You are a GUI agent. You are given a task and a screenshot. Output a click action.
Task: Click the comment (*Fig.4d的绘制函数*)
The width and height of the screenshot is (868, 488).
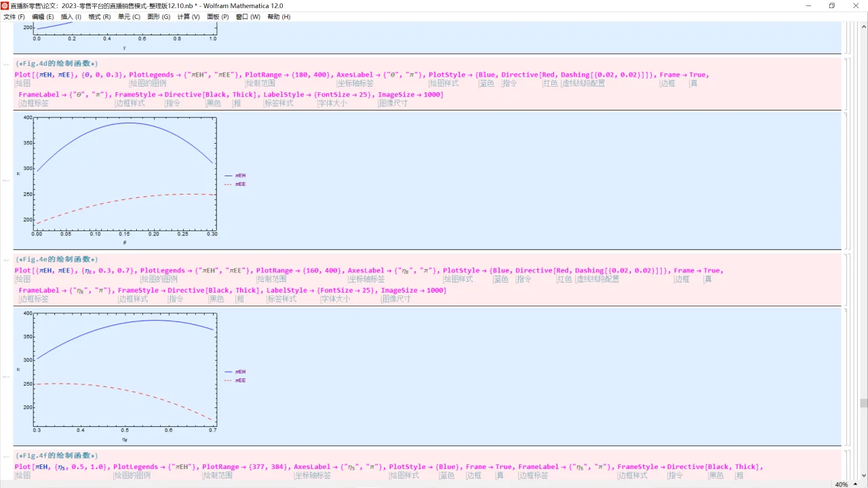click(x=57, y=64)
